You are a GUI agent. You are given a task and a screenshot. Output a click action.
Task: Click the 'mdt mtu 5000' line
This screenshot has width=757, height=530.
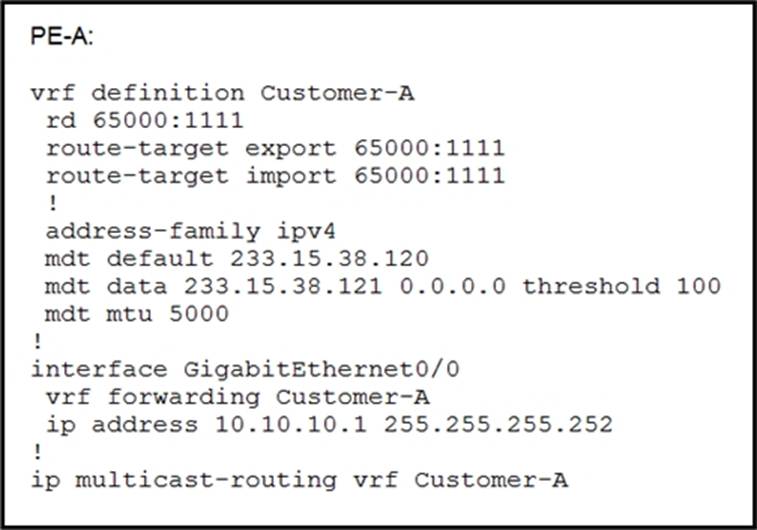(x=137, y=313)
